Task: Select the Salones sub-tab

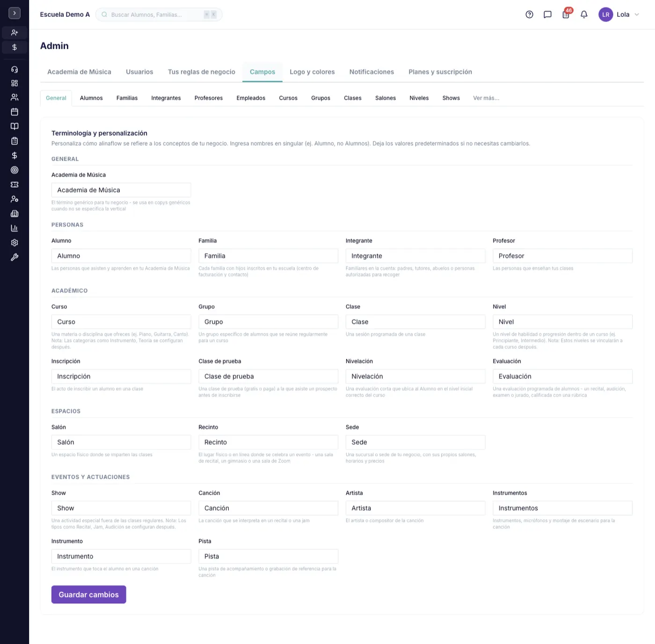Action: point(386,98)
